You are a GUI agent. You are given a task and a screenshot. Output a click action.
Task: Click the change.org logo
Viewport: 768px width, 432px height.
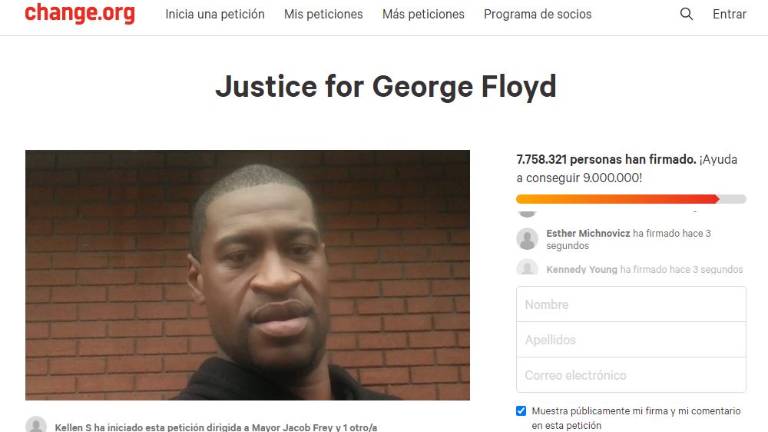(x=80, y=13)
